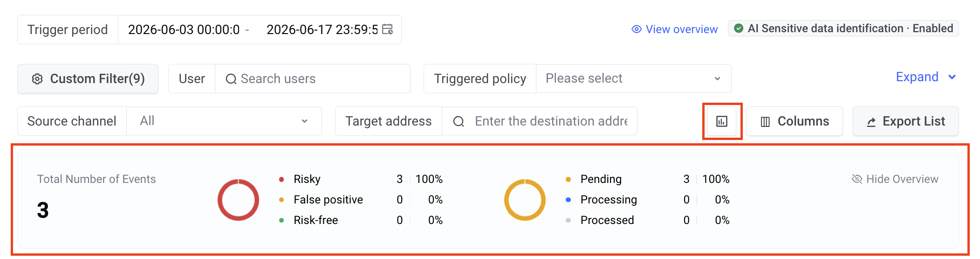Hide Overview using the crossed-eye toggle
The height and width of the screenshot is (259, 980).
click(x=895, y=179)
